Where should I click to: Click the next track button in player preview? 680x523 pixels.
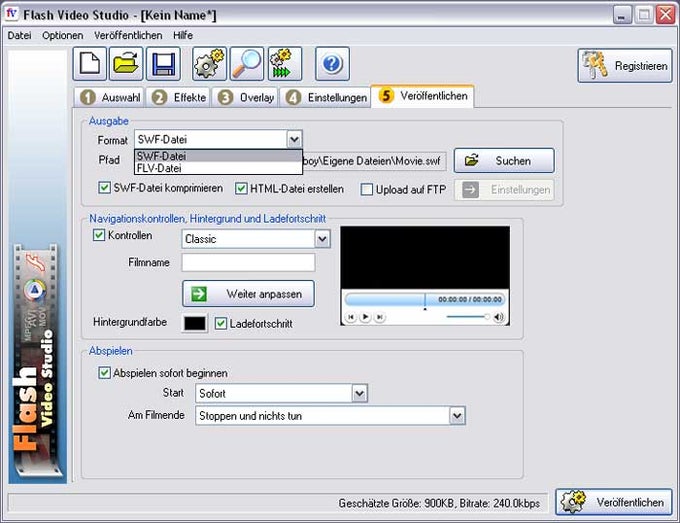[x=379, y=317]
